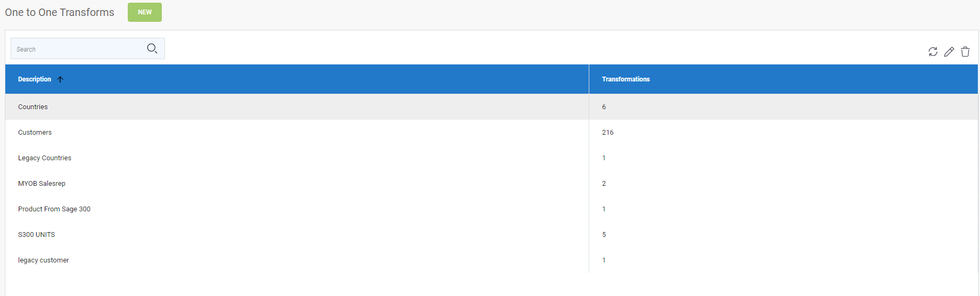
Task: Sort by the Transformations column header
Action: tap(625, 79)
